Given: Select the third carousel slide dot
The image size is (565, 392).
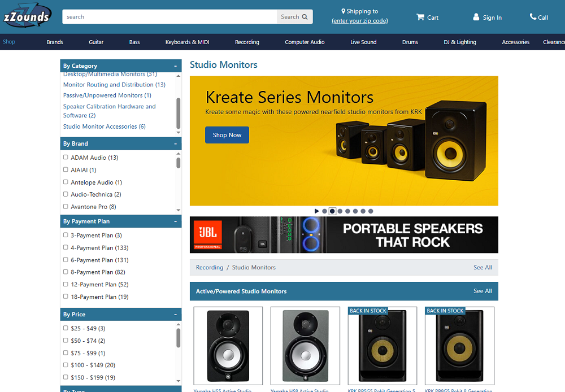Looking at the screenshot, I should (340, 211).
